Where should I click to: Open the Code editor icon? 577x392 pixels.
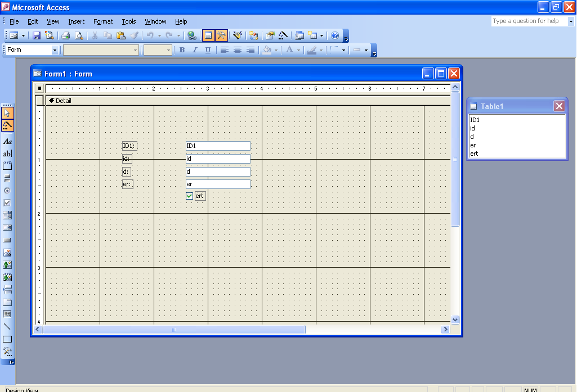(x=253, y=35)
